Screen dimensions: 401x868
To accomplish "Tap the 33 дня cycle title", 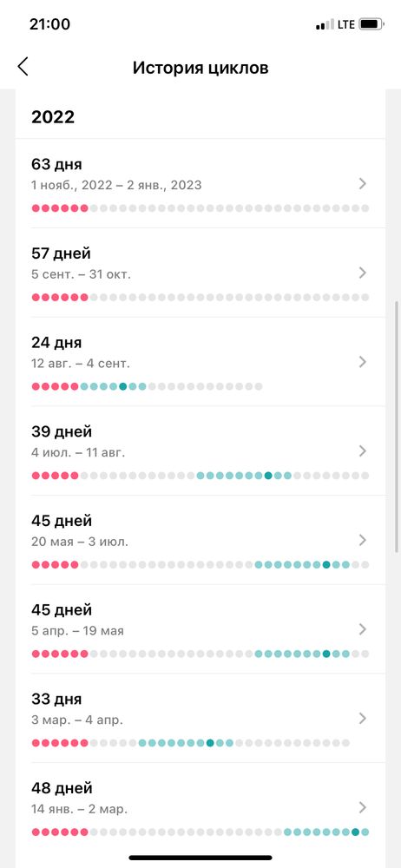I will coord(56,699).
